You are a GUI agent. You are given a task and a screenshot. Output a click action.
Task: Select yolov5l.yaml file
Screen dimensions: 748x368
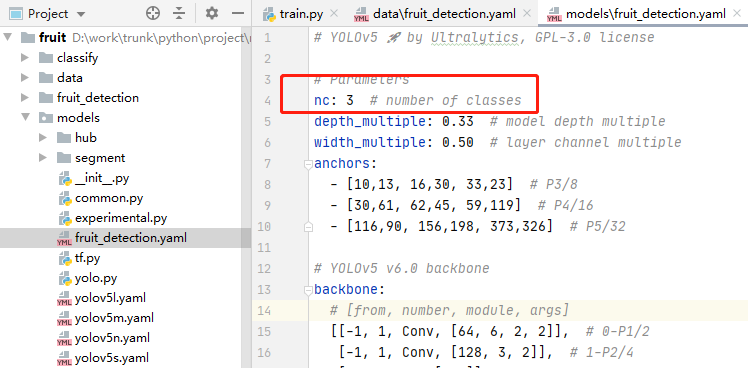110,298
